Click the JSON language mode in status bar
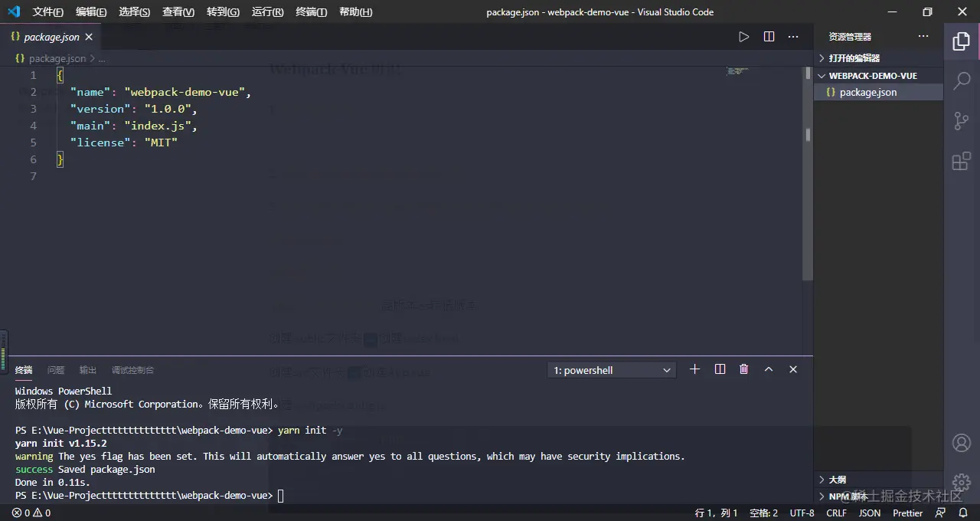 [869, 513]
